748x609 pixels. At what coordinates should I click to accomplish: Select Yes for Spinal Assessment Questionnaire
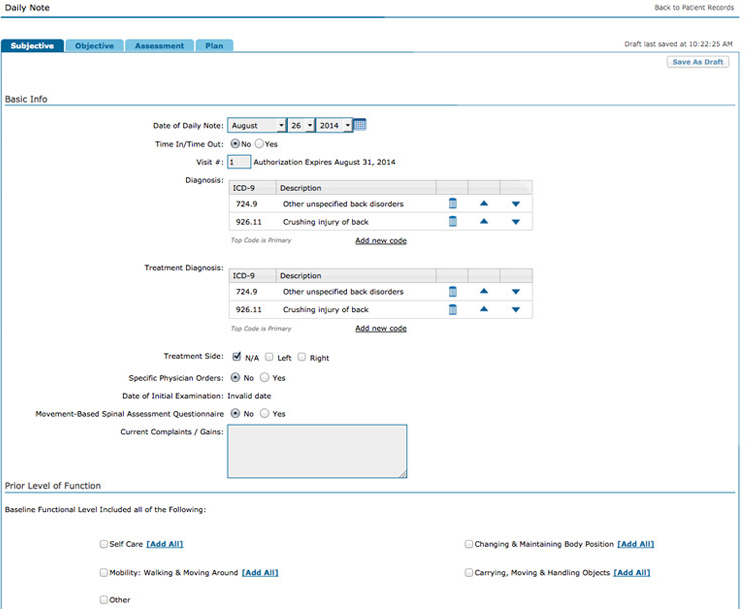click(265, 413)
